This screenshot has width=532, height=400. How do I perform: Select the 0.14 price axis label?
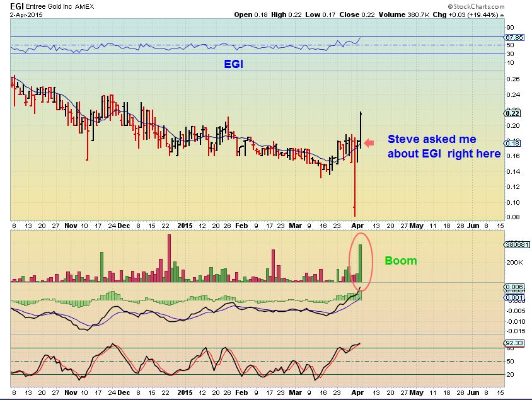coord(512,171)
